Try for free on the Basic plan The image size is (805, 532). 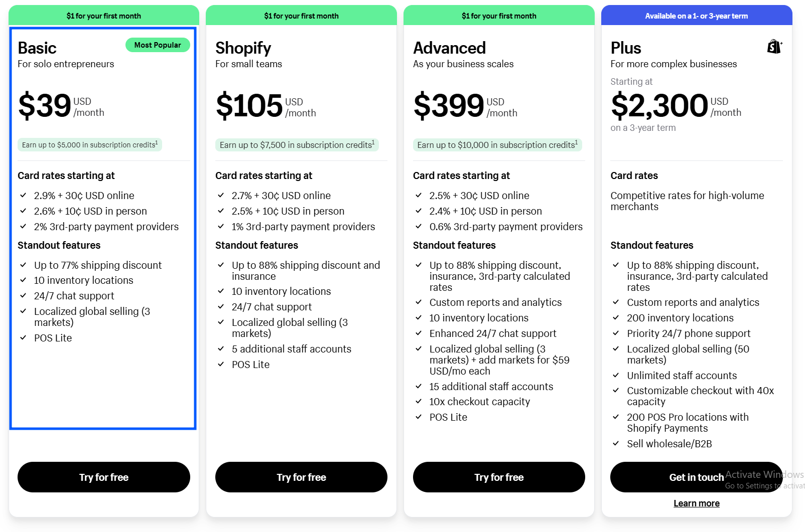click(103, 477)
